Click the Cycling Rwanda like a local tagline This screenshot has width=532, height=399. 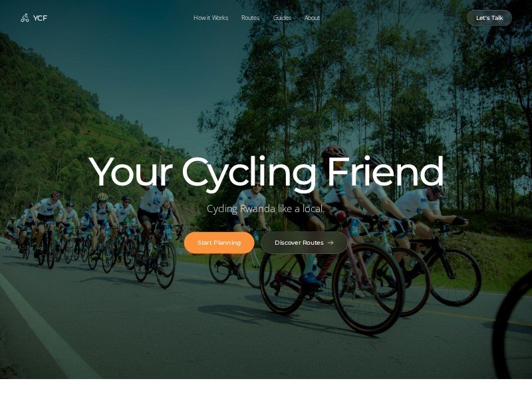pos(265,209)
